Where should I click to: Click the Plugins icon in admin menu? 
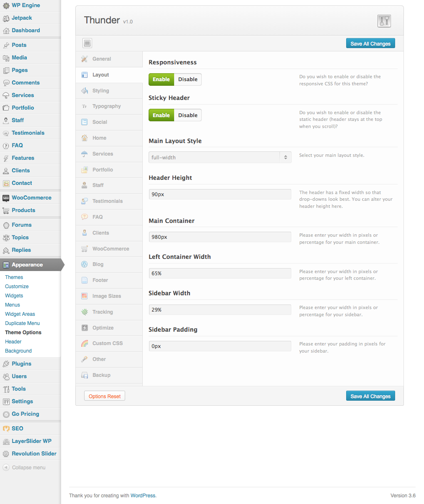pos(6,364)
